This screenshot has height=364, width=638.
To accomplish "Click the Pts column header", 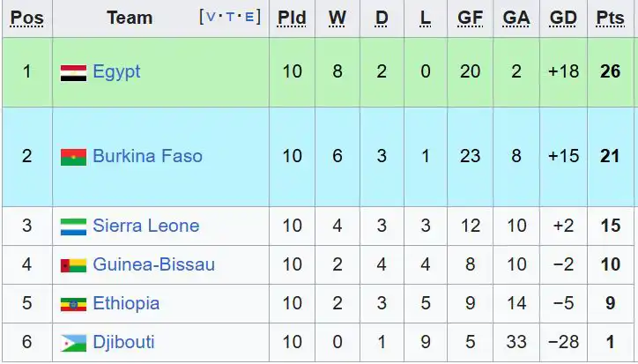I will pos(611,18).
